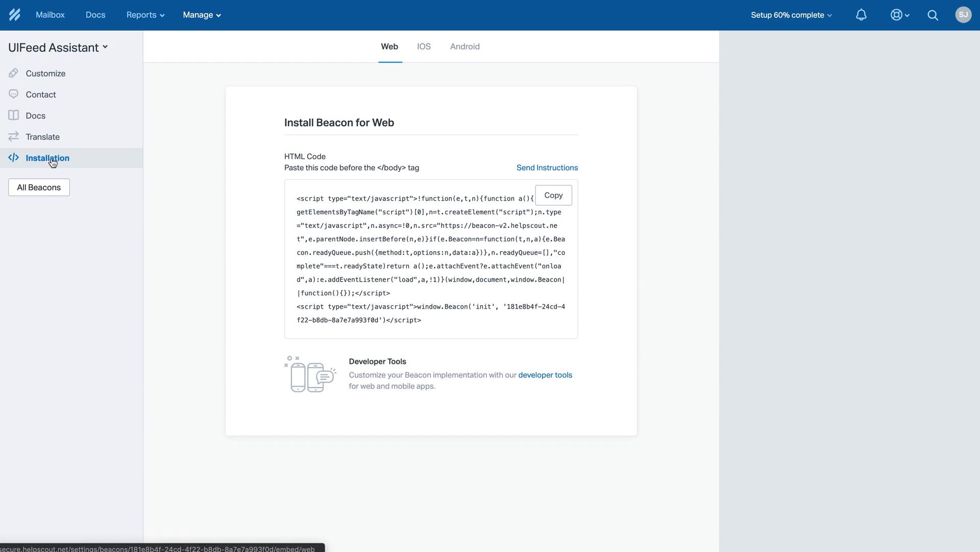Click the Translate arrows icon
Image resolution: width=980 pixels, height=552 pixels.
click(x=13, y=136)
